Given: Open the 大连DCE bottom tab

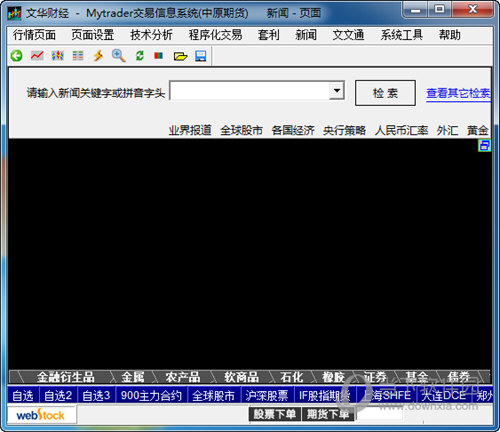Looking at the screenshot, I should click(x=444, y=396).
